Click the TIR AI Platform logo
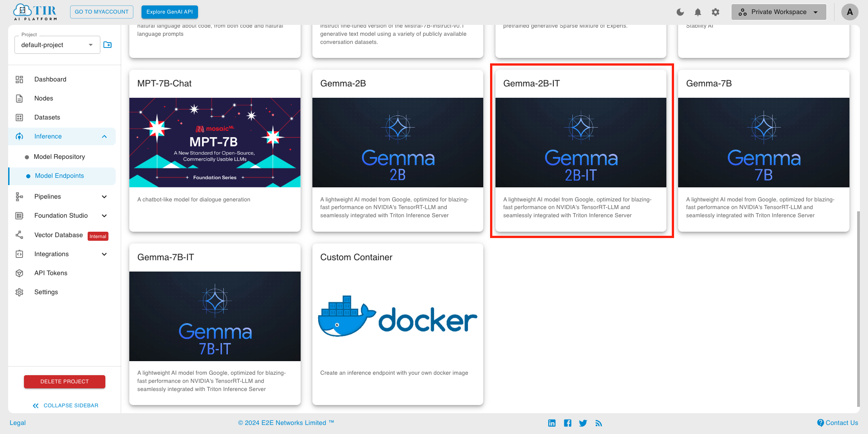Viewport: 868px width, 434px height. pos(35,12)
